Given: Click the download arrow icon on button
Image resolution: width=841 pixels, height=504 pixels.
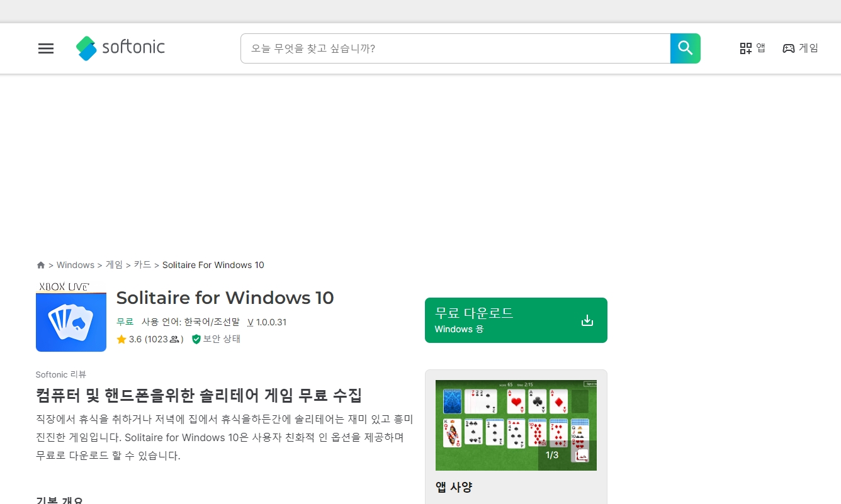Looking at the screenshot, I should (587, 320).
